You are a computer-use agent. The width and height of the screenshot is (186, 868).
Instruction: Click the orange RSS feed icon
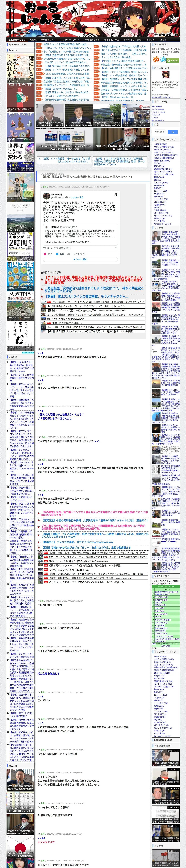(x=156, y=60)
